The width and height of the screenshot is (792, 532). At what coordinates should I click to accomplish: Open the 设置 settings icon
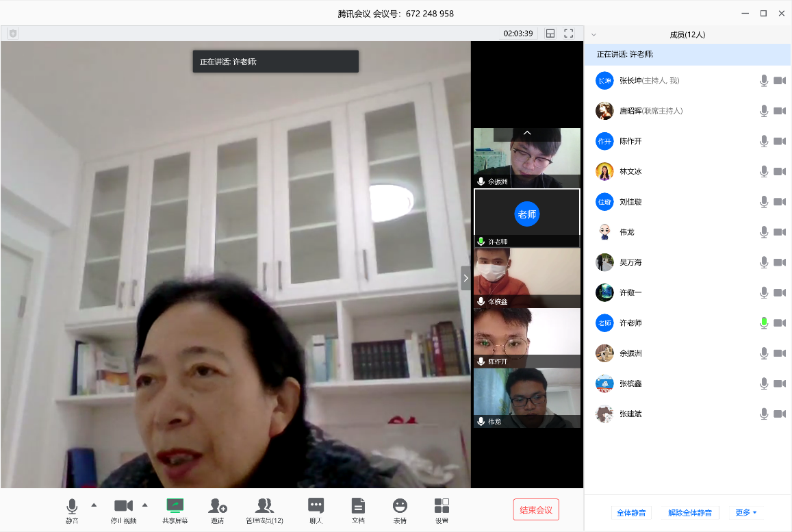click(x=442, y=510)
